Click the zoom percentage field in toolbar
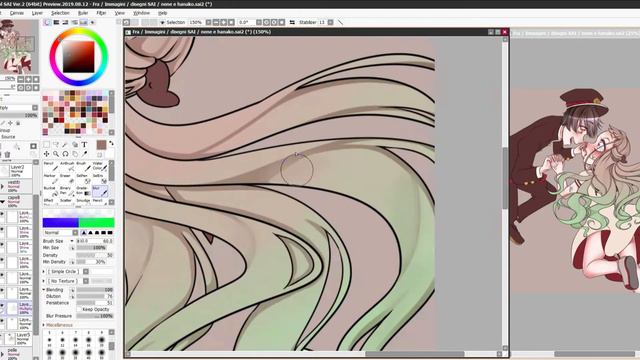640x360 pixels. [196, 22]
